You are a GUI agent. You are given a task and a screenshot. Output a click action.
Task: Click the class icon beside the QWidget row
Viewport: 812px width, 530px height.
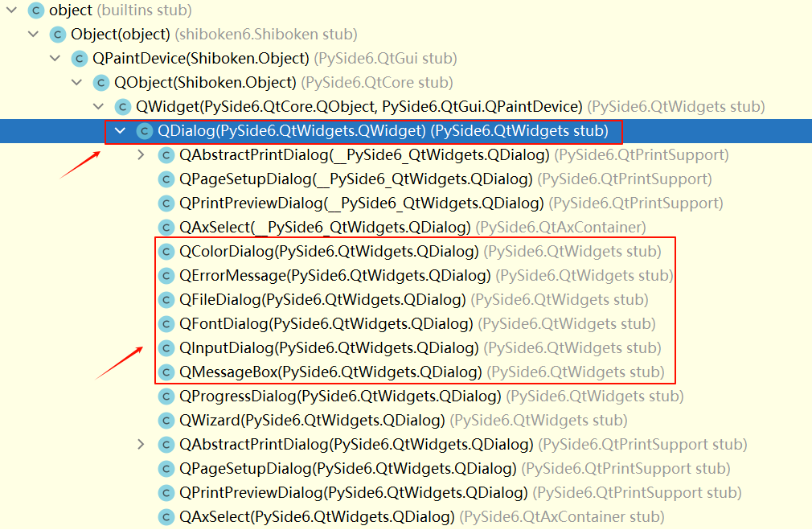point(123,107)
